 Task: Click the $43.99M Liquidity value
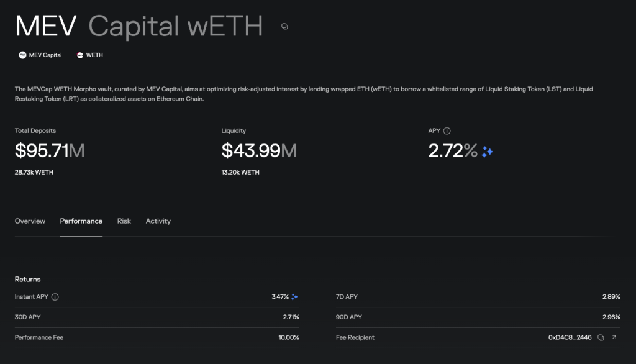click(x=259, y=151)
